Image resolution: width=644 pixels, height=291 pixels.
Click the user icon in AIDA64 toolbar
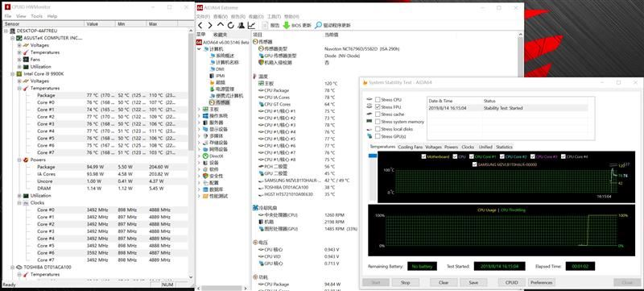[x=242, y=26]
